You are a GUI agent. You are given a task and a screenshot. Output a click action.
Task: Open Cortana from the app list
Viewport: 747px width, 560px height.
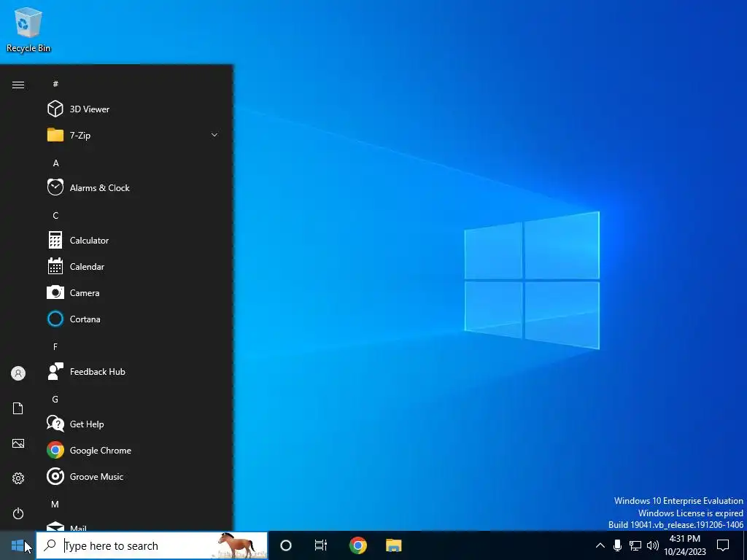point(133,319)
